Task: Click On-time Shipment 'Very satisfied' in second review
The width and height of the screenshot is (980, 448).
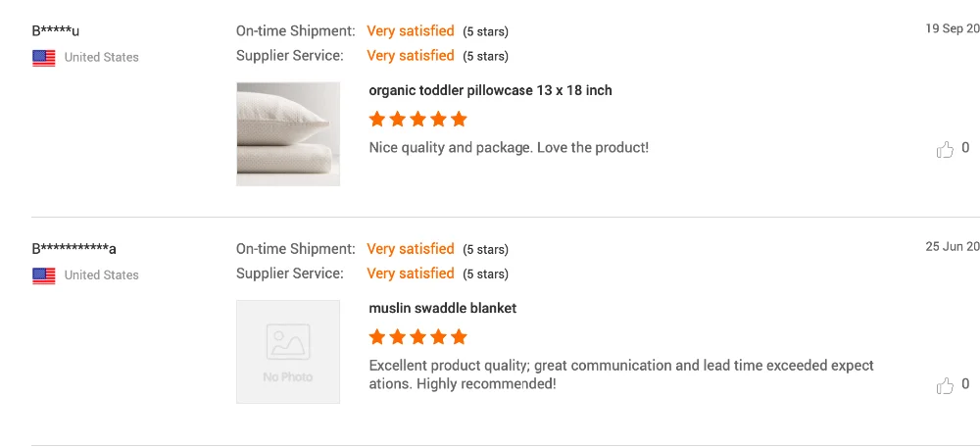Action: [410, 249]
